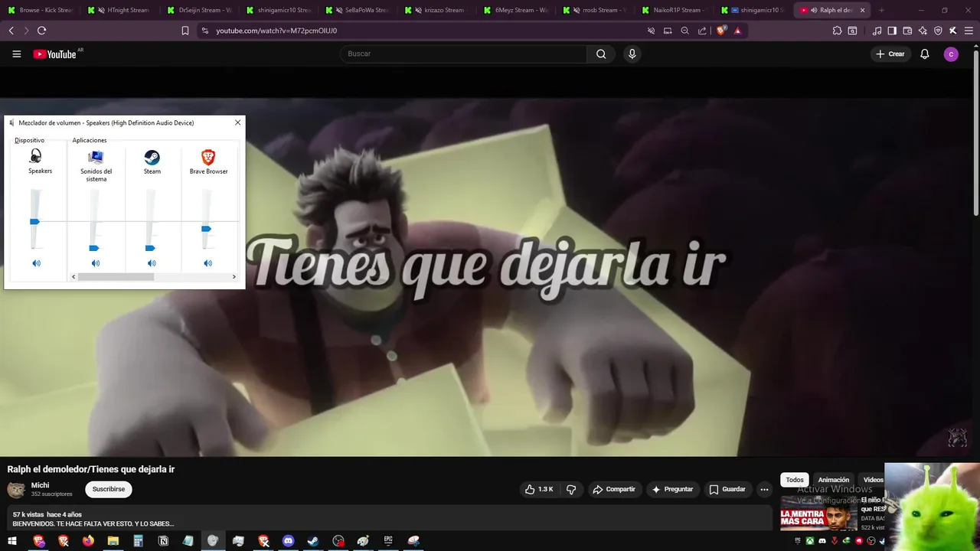Click the zoom out magnifier in address bar
The height and width of the screenshot is (551, 980).
pos(684,31)
